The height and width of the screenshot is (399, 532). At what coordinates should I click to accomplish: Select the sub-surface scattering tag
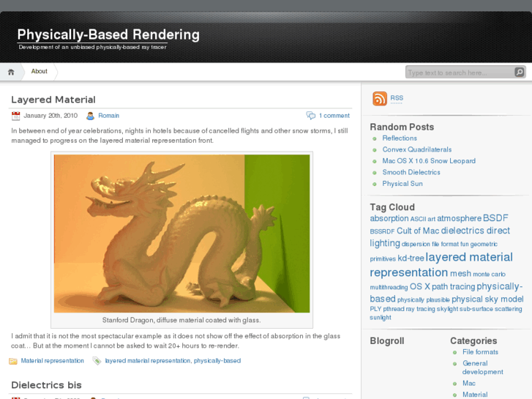click(490, 309)
